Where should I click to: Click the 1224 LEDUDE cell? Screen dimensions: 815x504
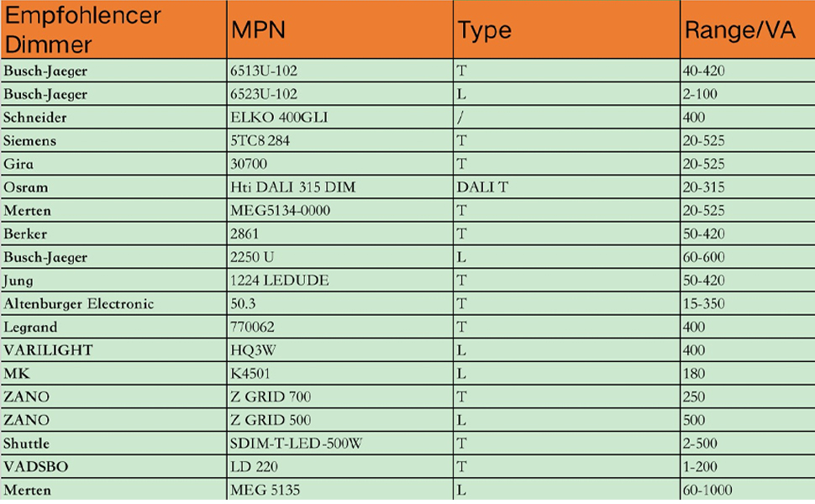[340, 281]
